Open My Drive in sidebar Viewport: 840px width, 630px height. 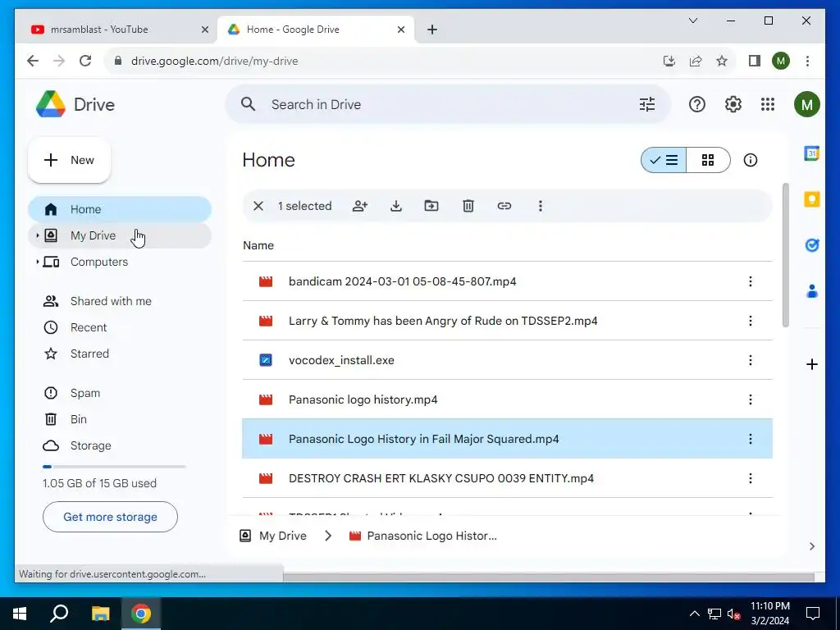(x=120, y=235)
